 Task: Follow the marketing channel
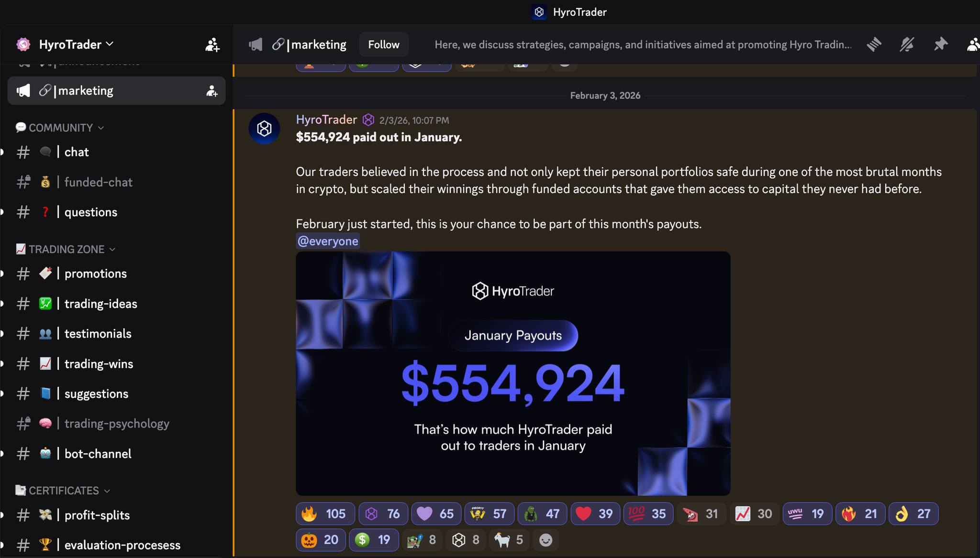[x=384, y=44]
